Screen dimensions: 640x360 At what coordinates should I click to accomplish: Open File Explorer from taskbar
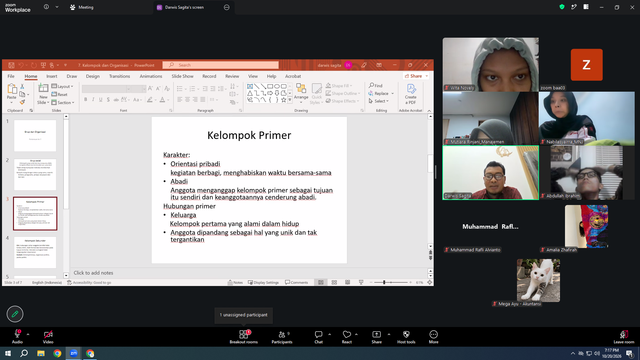tap(41, 353)
